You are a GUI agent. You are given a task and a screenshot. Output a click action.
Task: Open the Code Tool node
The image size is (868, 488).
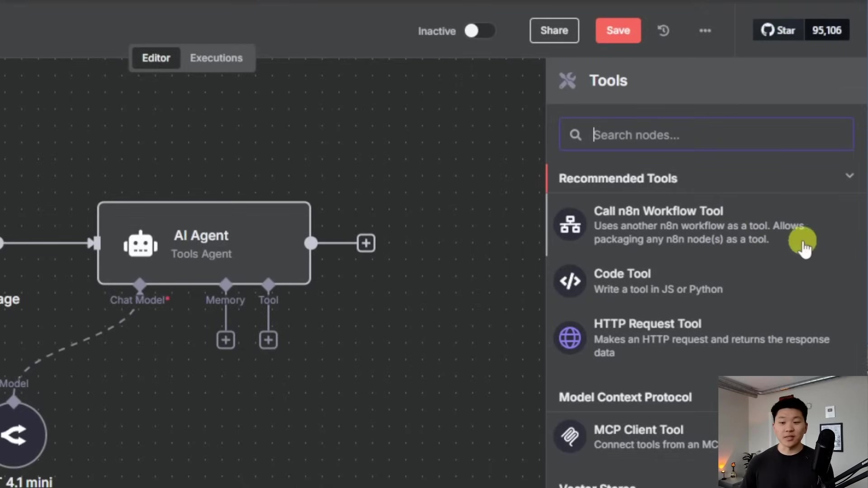coord(622,273)
